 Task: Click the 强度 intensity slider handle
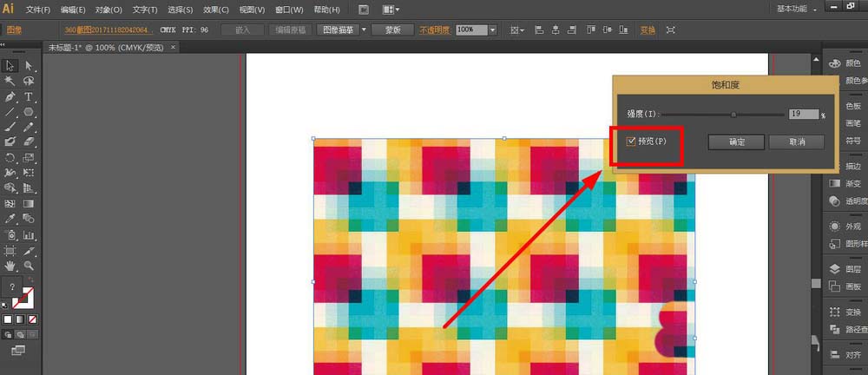tap(733, 115)
